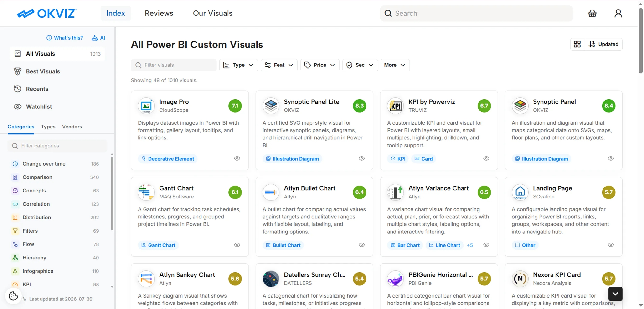Open the Type filter dropdown
This screenshot has height=309, width=644.
point(238,65)
